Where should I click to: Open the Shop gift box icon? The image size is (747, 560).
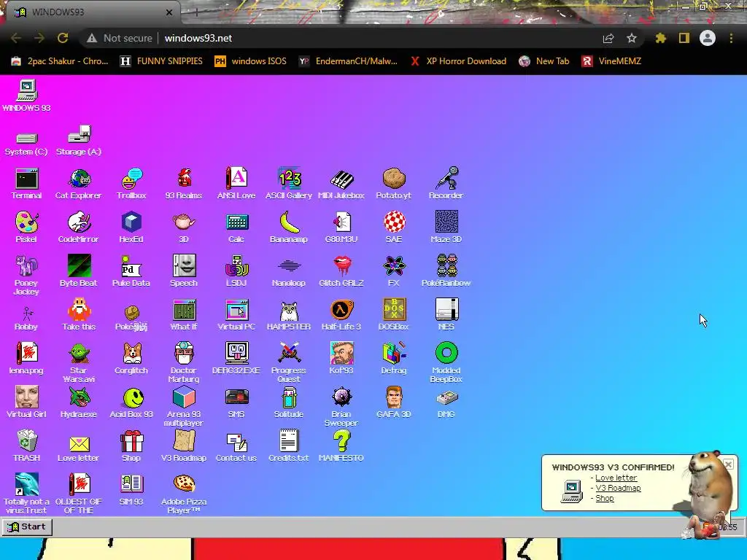[131, 446]
